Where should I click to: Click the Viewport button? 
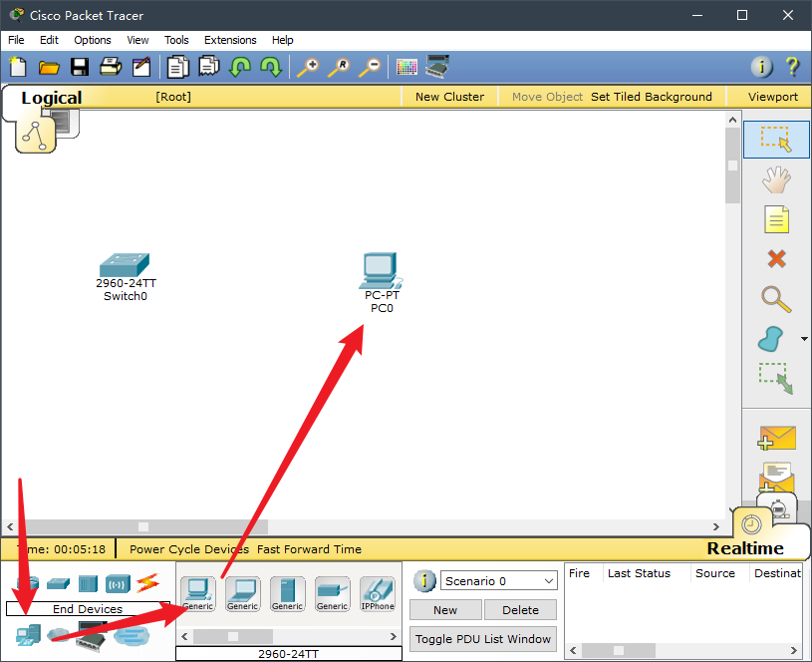coord(772,97)
